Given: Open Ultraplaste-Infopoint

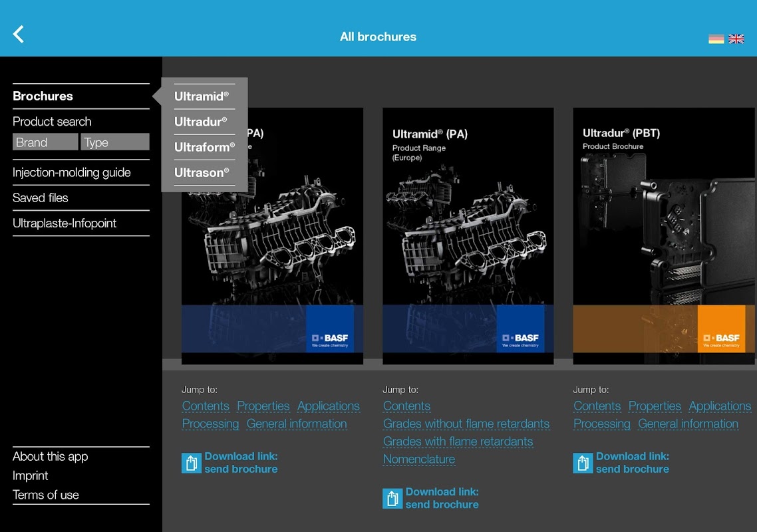Looking at the screenshot, I should click(81, 223).
